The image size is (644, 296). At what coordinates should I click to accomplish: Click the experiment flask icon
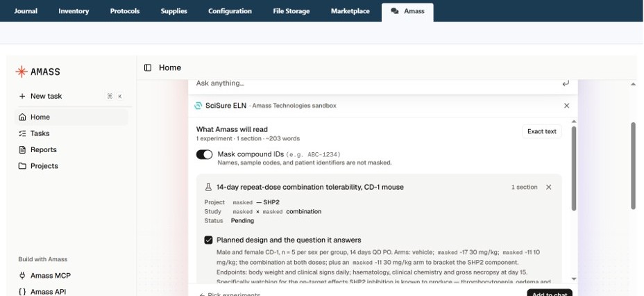point(208,187)
